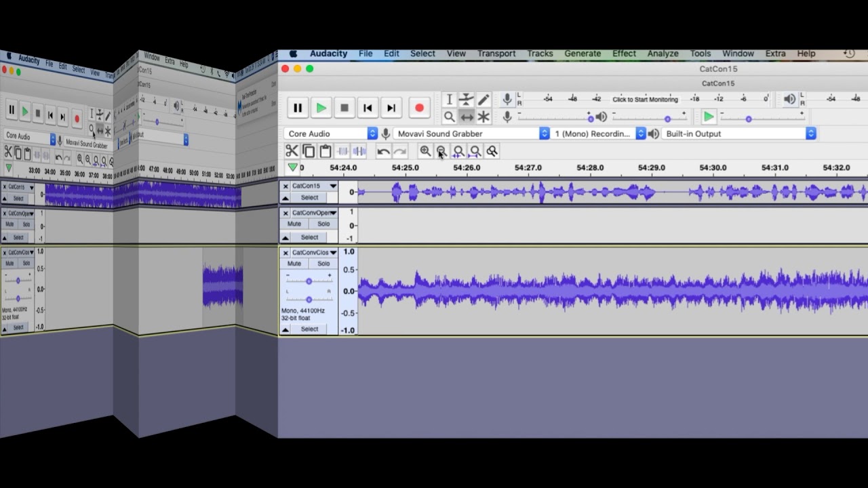Zoom in with the plus magnifier
Screen dimensions: 868x488
pos(425,151)
